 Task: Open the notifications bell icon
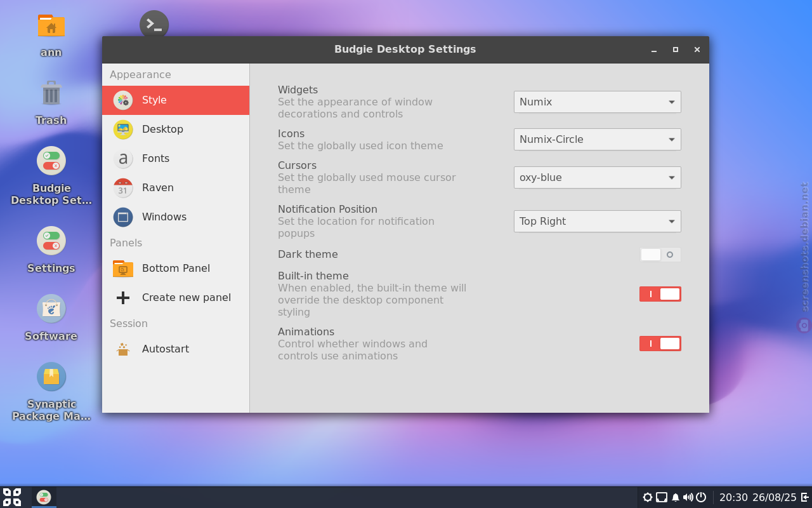tap(676, 497)
